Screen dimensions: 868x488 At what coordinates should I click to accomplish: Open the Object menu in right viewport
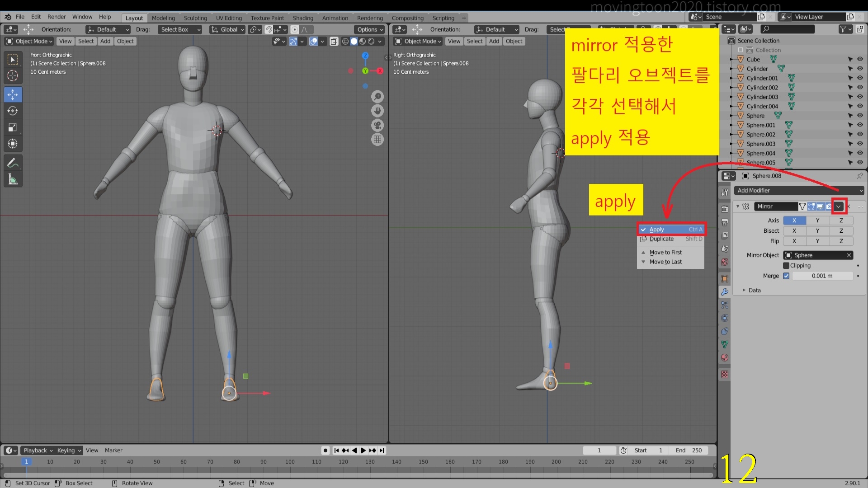(x=514, y=41)
